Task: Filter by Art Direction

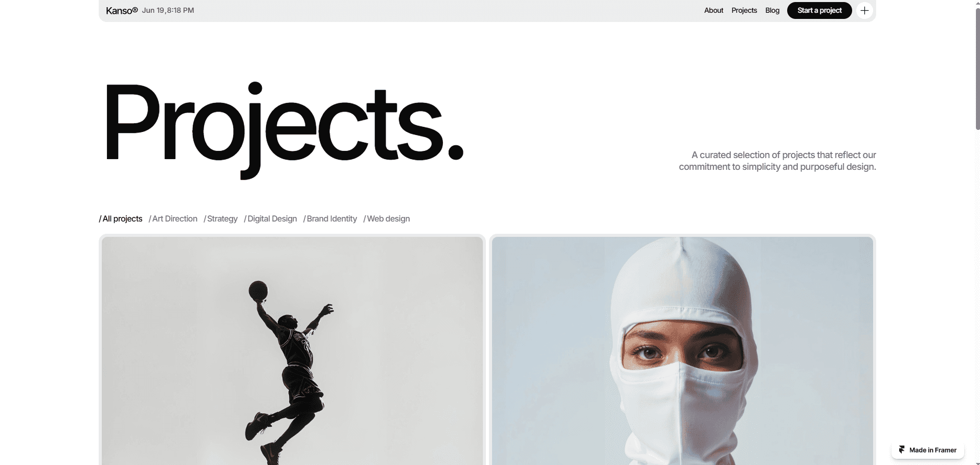Action: 173,218
